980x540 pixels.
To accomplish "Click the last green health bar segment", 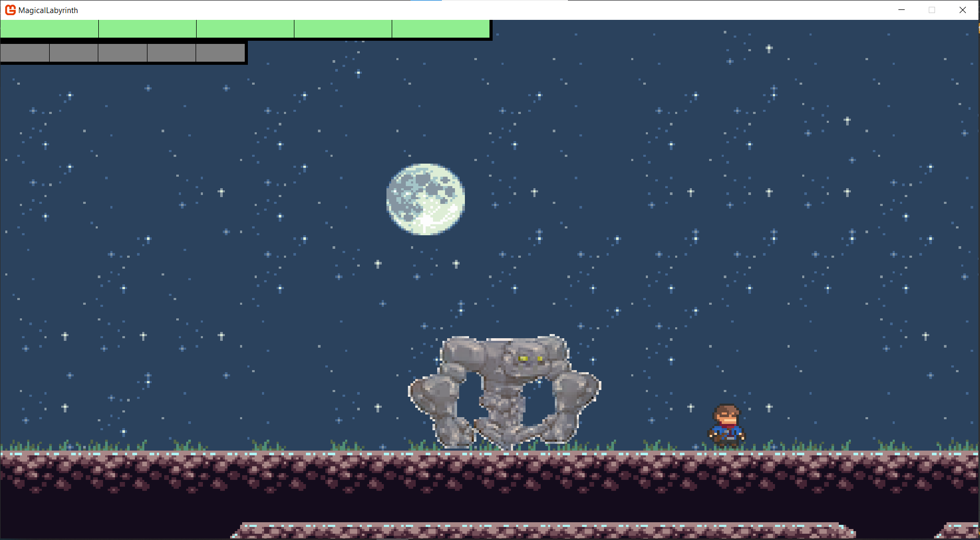I will [x=441, y=29].
